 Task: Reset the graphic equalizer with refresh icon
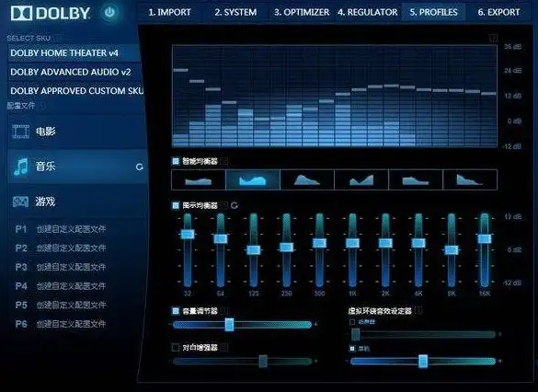[x=235, y=205]
